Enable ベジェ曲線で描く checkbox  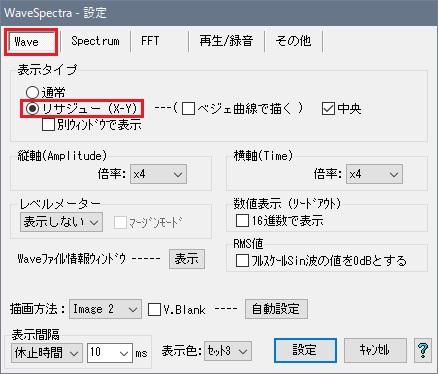pyautogui.click(x=188, y=109)
